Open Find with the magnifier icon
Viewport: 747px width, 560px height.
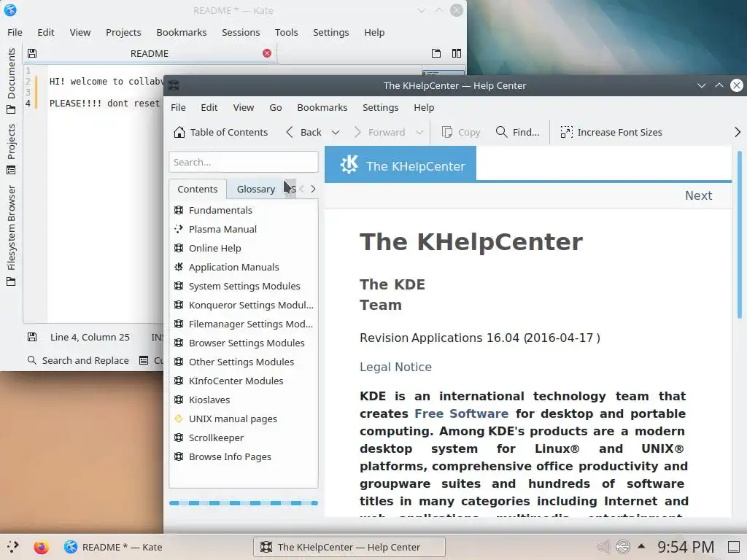[x=501, y=132]
